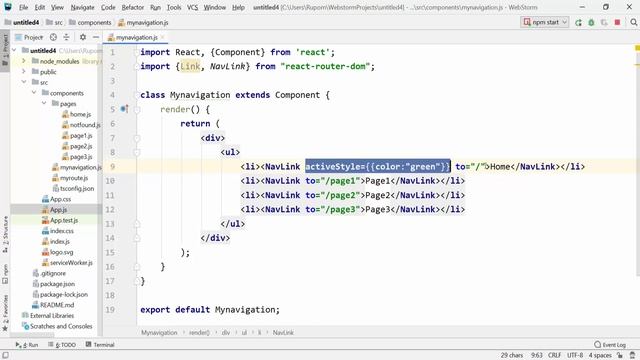Select tsconfig.json in the project tree
Image resolution: width=640 pixels, height=360 pixels.
(77, 189)
